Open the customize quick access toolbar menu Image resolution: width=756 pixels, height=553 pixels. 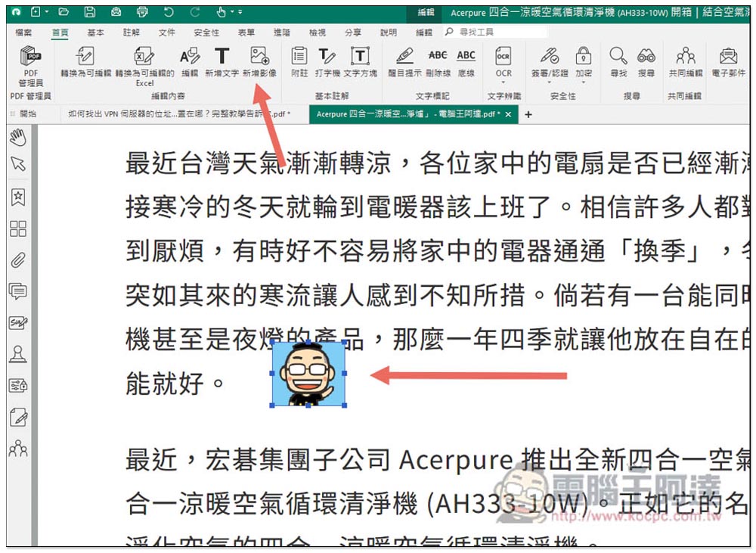pyautogui.click(x=240, y=11)
